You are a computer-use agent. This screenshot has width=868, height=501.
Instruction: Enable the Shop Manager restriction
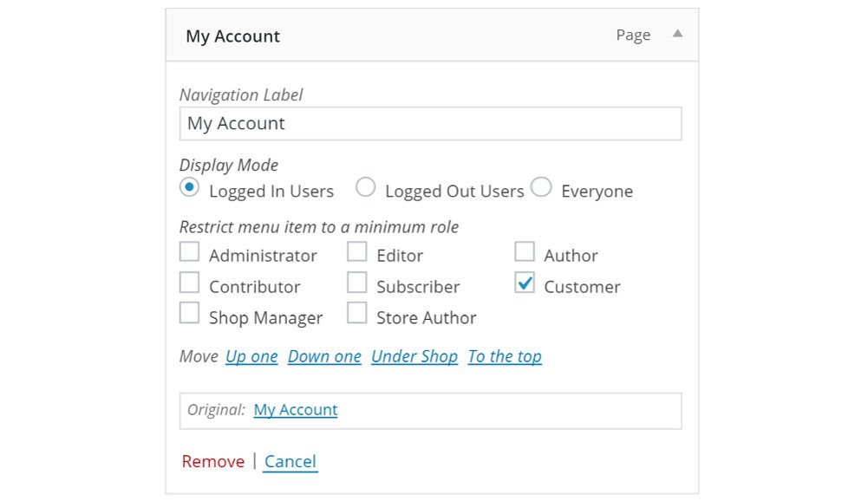(189, 313)
